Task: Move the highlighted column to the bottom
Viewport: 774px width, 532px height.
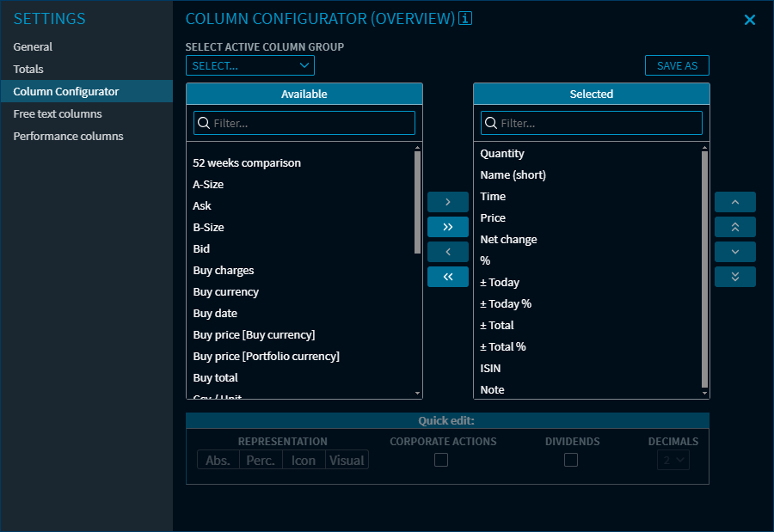Action: pos(734,276)
